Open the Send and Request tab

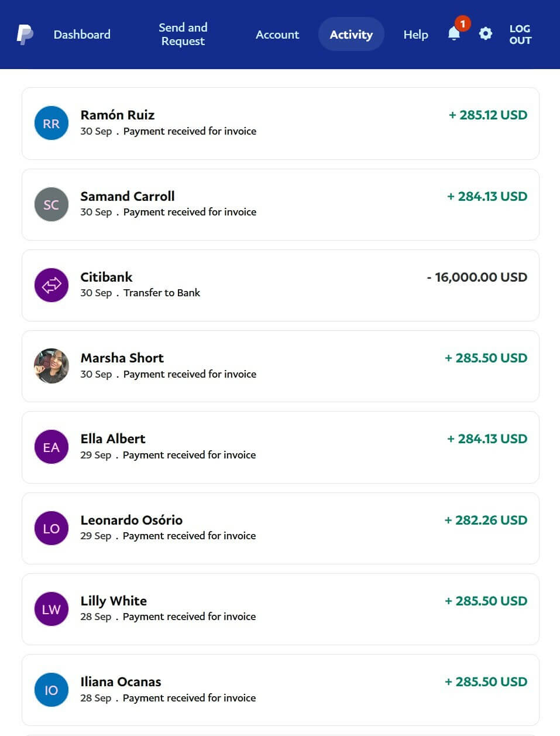pyautogui.click(x=183, y=35)
